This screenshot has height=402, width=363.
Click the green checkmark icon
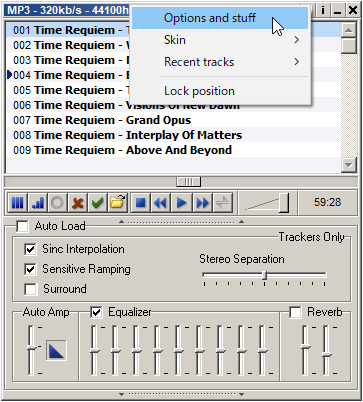click(x=97, y=203)
